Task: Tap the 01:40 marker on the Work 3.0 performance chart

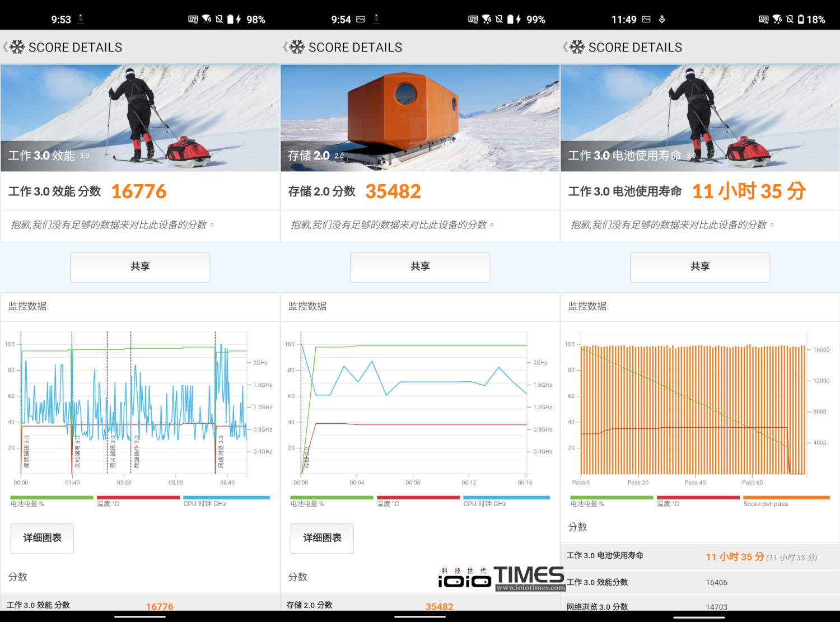Action: coord(72,483)
